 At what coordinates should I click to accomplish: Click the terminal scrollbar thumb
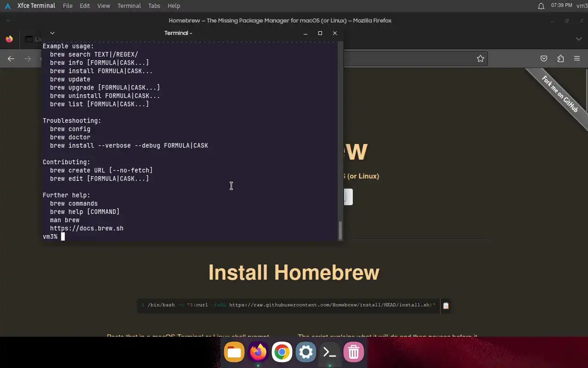(x=340, y=230)
